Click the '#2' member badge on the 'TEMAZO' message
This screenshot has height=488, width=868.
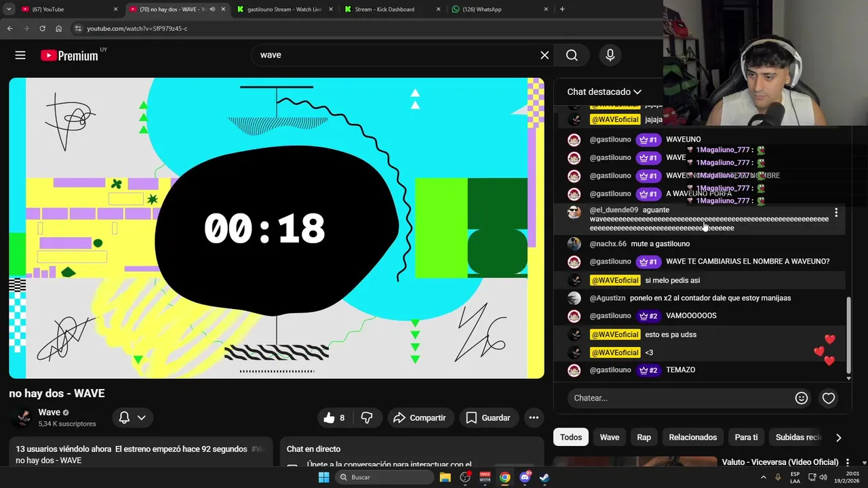648,370
